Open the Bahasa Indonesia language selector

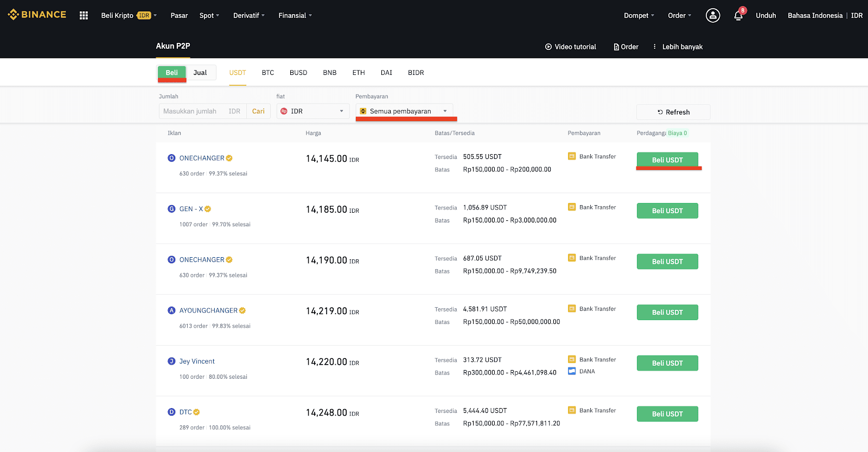coord(815,15)
